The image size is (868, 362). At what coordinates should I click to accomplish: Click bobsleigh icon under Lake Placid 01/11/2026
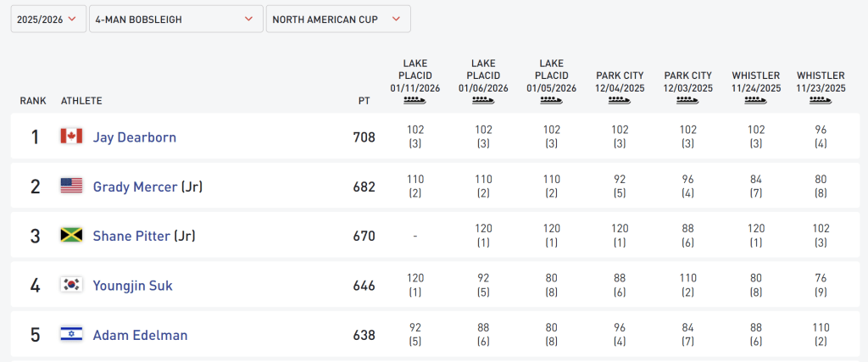coord(415,100)
